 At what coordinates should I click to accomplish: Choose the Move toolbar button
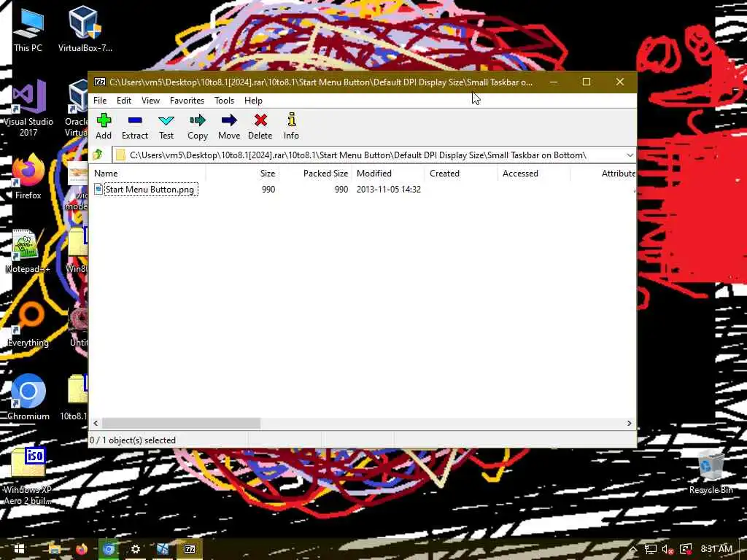(x=229, y=126)
